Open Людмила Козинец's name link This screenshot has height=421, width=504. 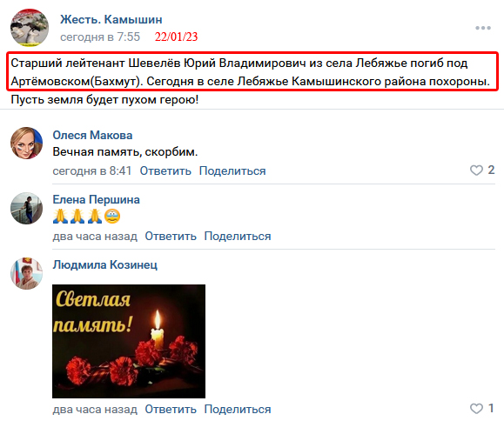tap(105, 265)
